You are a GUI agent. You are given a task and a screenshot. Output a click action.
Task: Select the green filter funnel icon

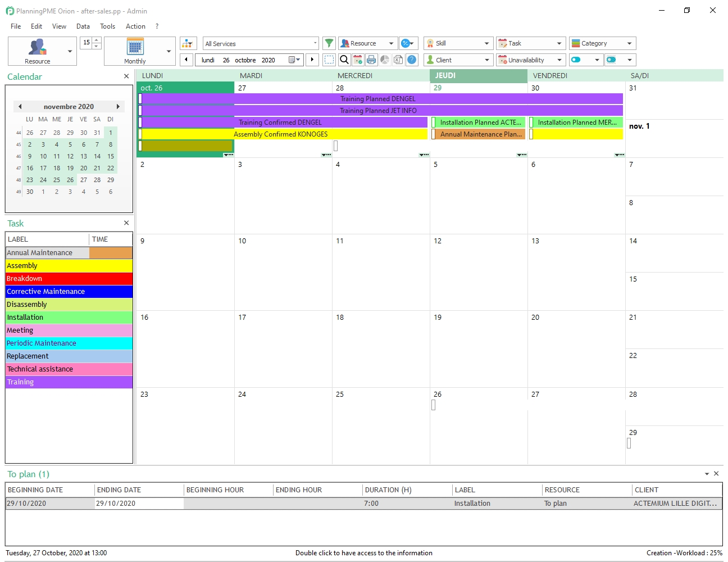(x=329, y=43)
